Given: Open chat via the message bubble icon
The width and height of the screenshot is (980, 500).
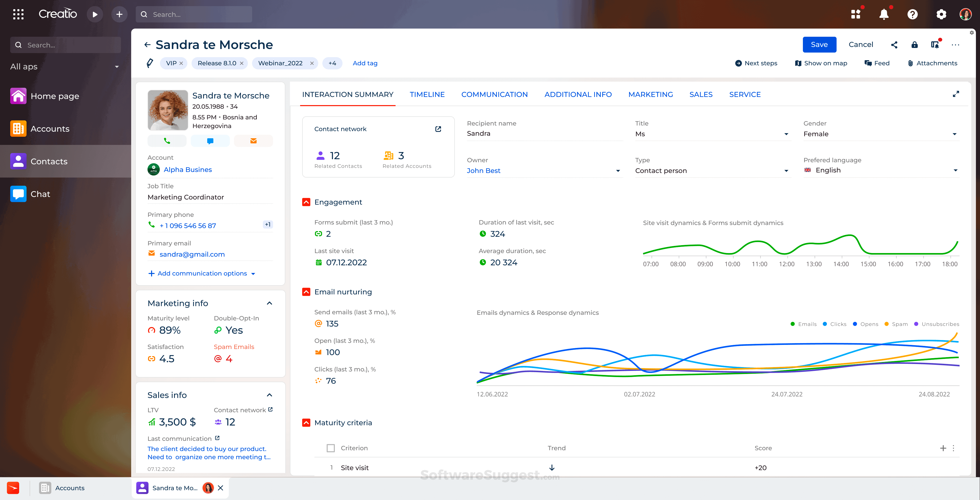Looking at the screenshot, I should click(210, 141).
